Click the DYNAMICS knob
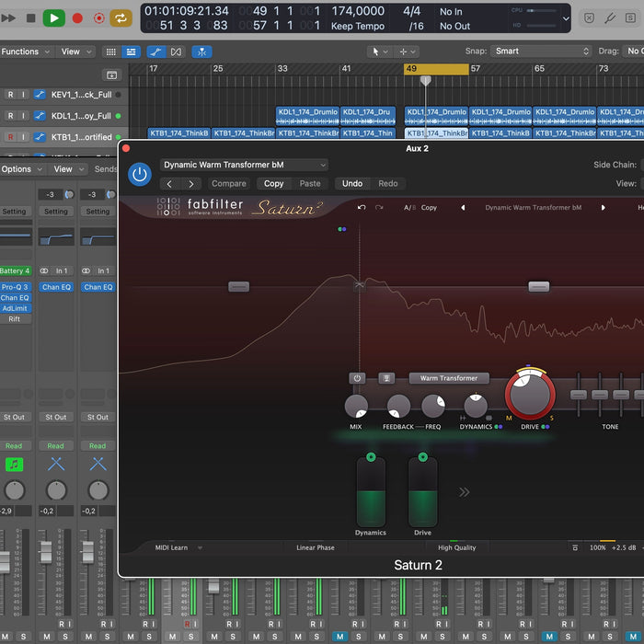This screenshot has height=644, width=644. tap(476, 406)
